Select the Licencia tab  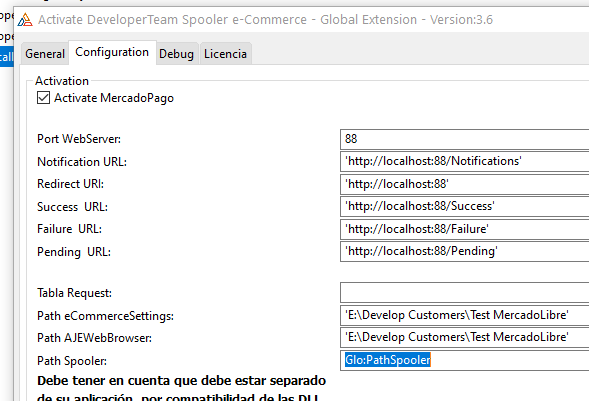coord(225,54)
